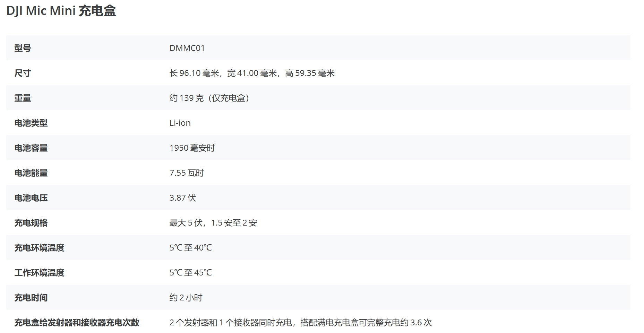Click the model value 'DMMC01'

[187, 48]
